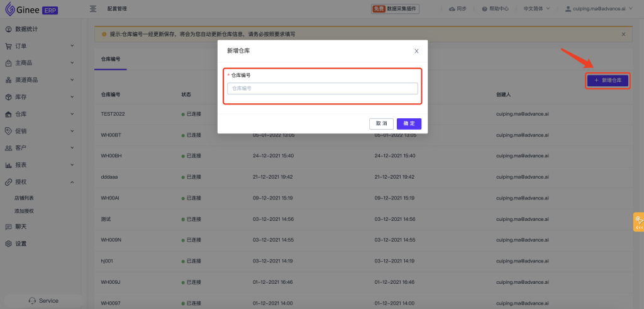Click the WH009N warehouse code
644x309 pixels.
pos(111,240)
